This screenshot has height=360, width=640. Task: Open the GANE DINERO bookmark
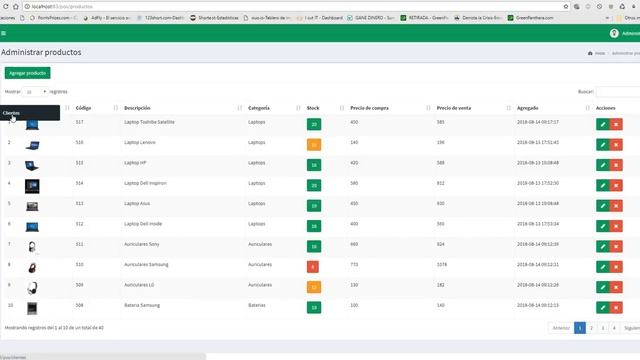pos(371,18)
